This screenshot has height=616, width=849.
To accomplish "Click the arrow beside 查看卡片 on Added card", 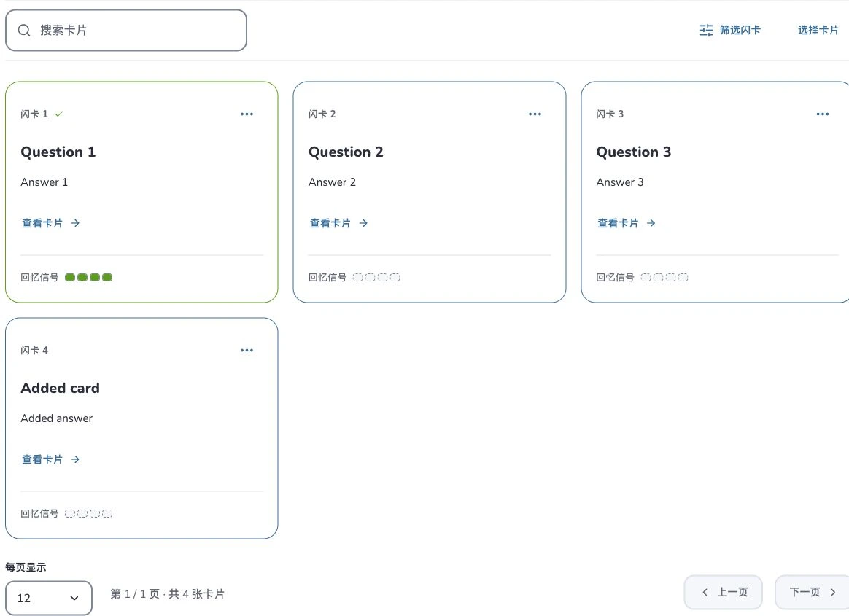I will [x=75, y=459].
